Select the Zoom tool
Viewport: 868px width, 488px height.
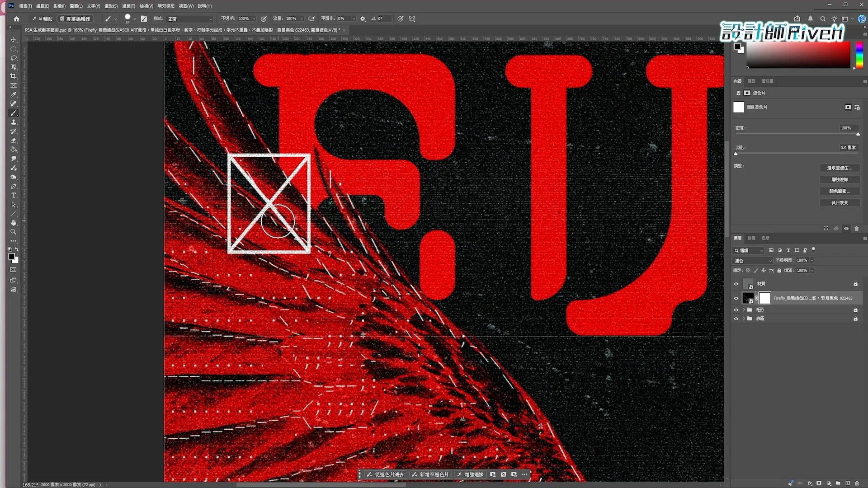tap(14, 232)
